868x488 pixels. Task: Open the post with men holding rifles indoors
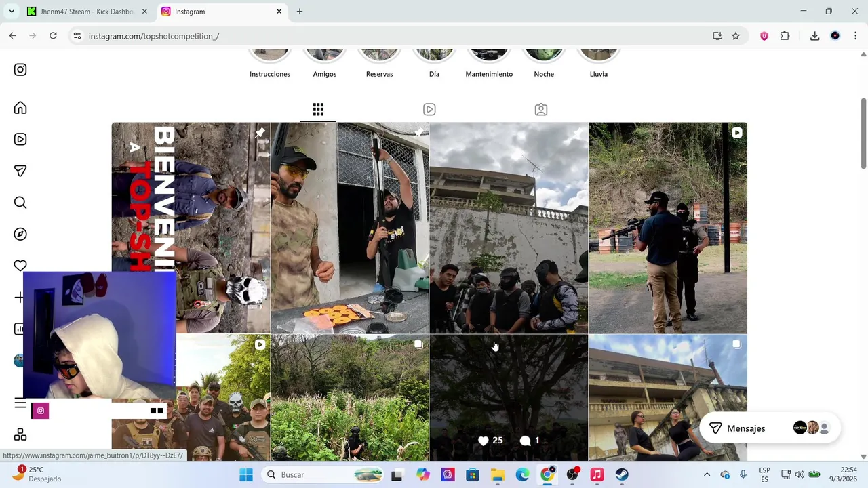(350, 228)
